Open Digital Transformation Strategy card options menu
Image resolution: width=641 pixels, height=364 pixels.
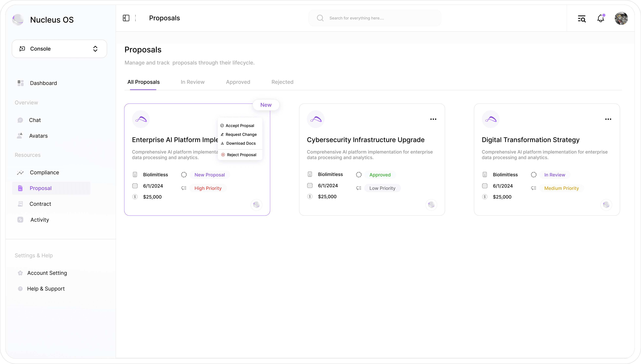[608, 119]
